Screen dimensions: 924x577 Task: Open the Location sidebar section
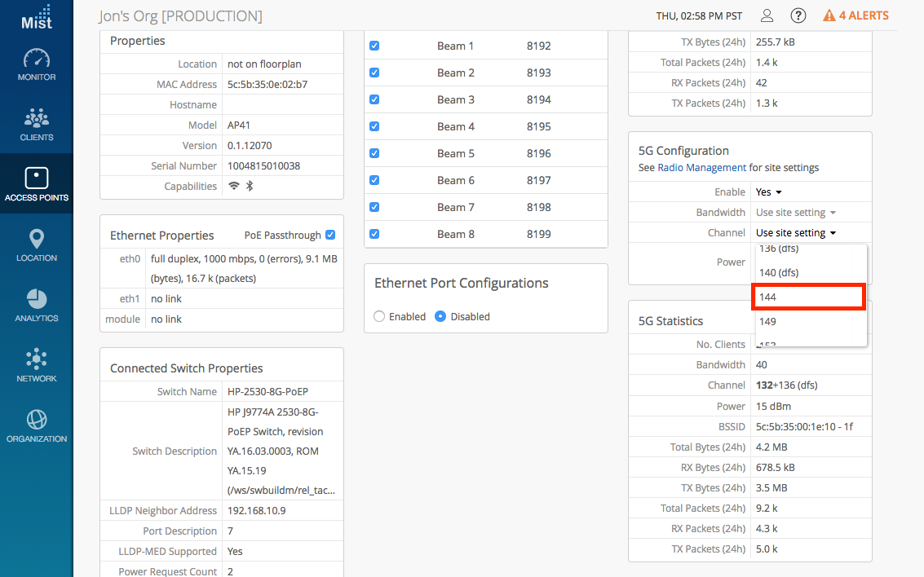37,246
